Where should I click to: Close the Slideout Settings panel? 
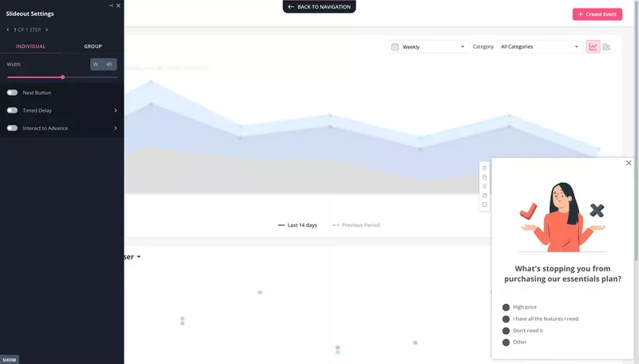pos(118,6)
